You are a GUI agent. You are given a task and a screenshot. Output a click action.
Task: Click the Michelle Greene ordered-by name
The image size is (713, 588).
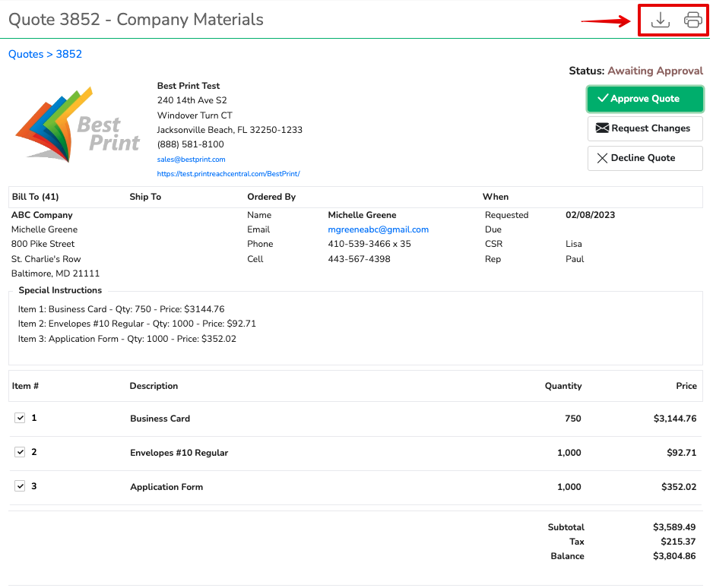[x=362, y=215]
